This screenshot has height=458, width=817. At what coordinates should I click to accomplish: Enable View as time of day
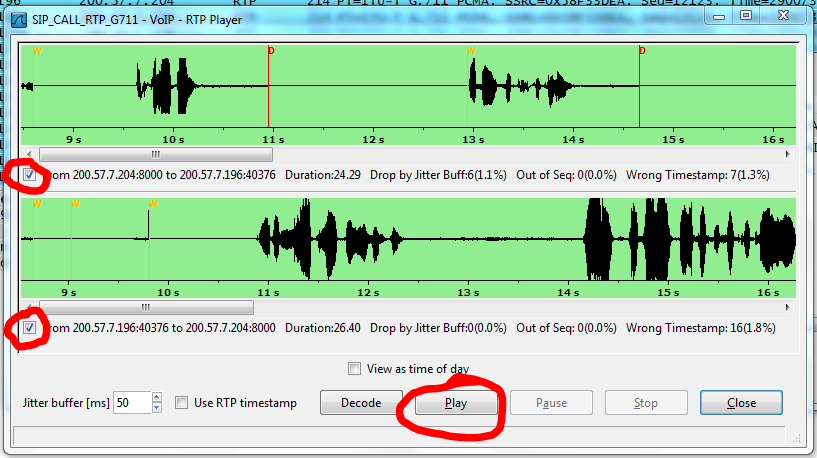354,369
